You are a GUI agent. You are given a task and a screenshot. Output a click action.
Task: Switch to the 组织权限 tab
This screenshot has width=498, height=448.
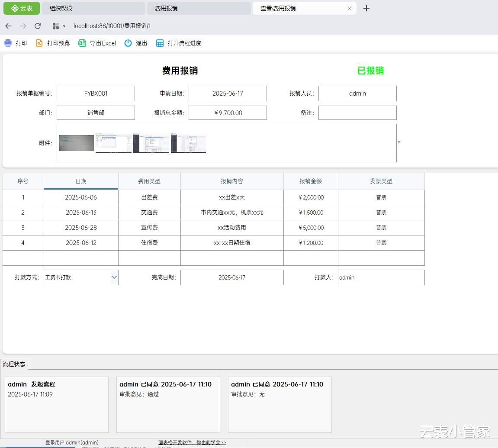point(93,8)
